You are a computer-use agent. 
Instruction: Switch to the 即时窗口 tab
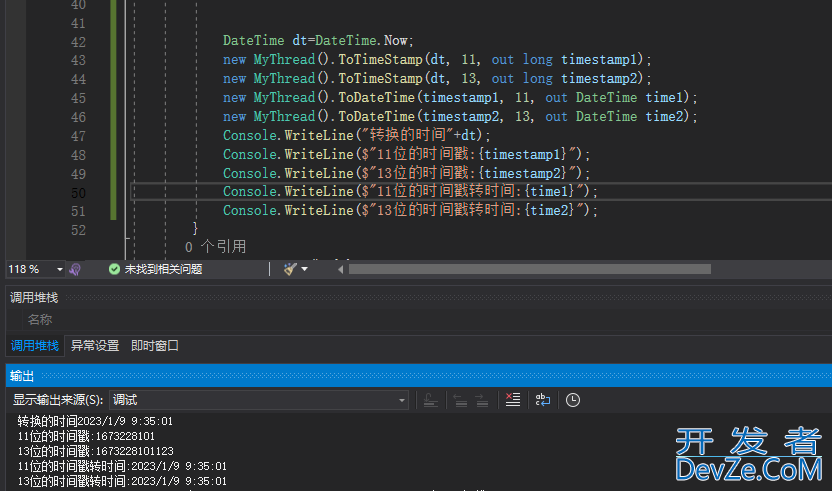pos(155,346)
